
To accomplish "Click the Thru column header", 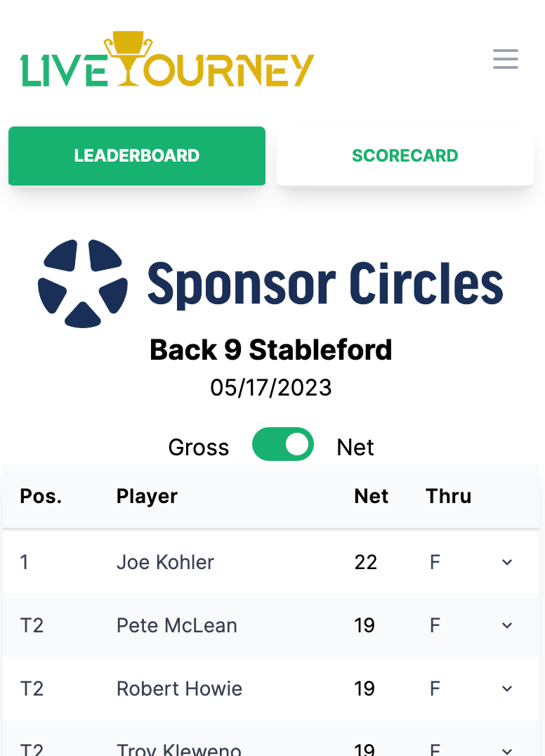I will (449, 496).
